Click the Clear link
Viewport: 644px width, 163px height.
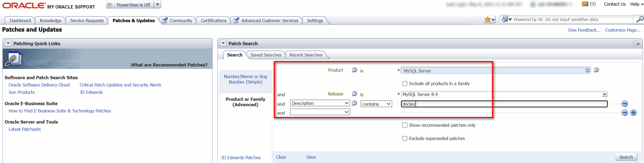[281, 157]
